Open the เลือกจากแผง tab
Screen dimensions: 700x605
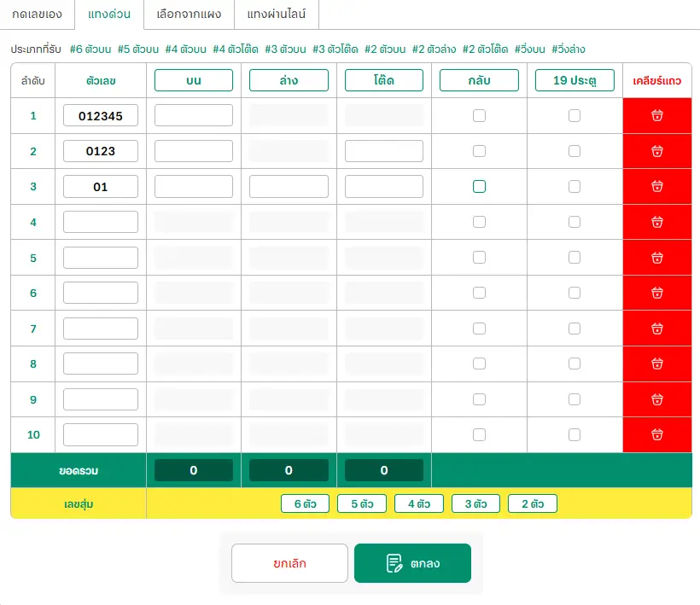[x=189, y=15]
